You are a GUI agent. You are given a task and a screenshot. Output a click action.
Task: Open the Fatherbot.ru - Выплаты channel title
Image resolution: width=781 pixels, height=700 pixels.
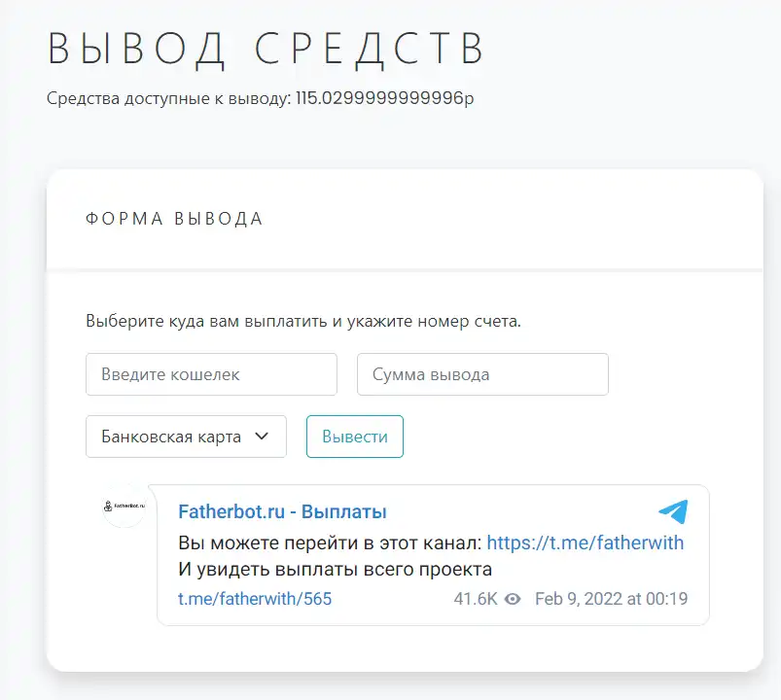point(282,511)
